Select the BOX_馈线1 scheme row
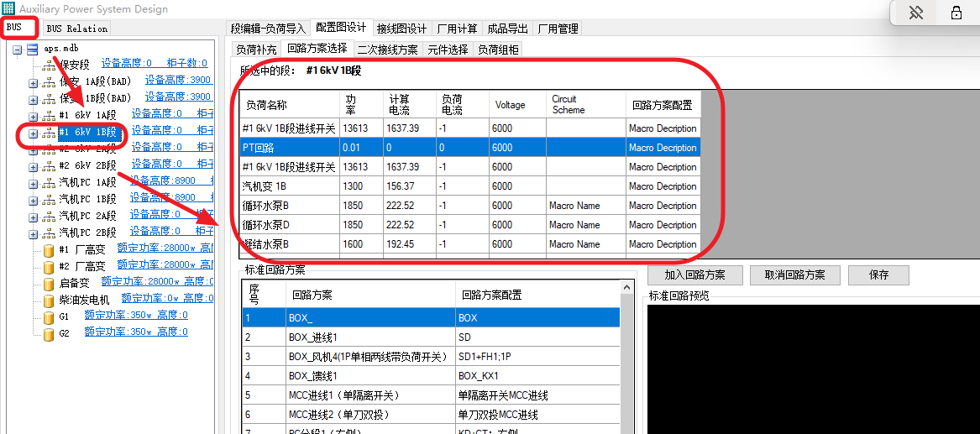This screenshot has width=980, height=434. pos(432,376)
